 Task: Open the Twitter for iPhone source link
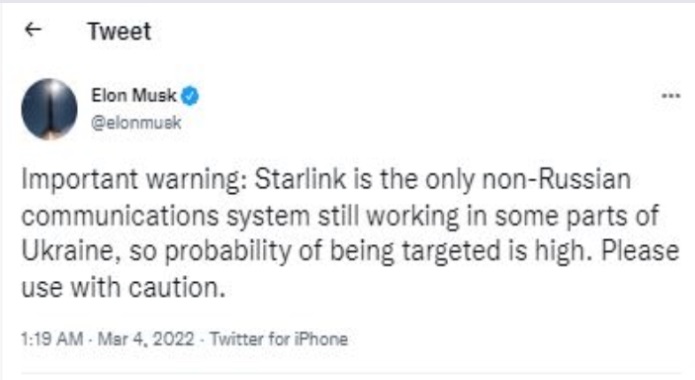pos(279,339)
